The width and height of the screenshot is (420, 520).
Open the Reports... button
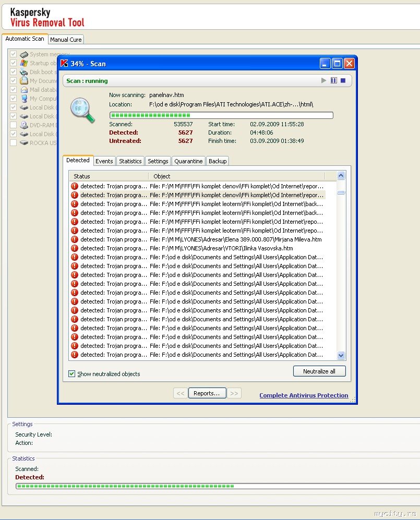click(207, 393)
